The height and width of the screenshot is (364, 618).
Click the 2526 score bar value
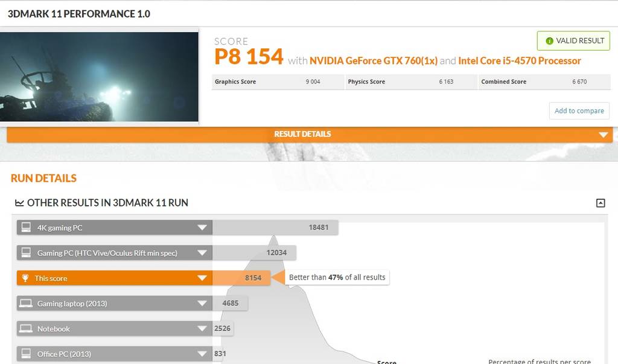[222, 328]
